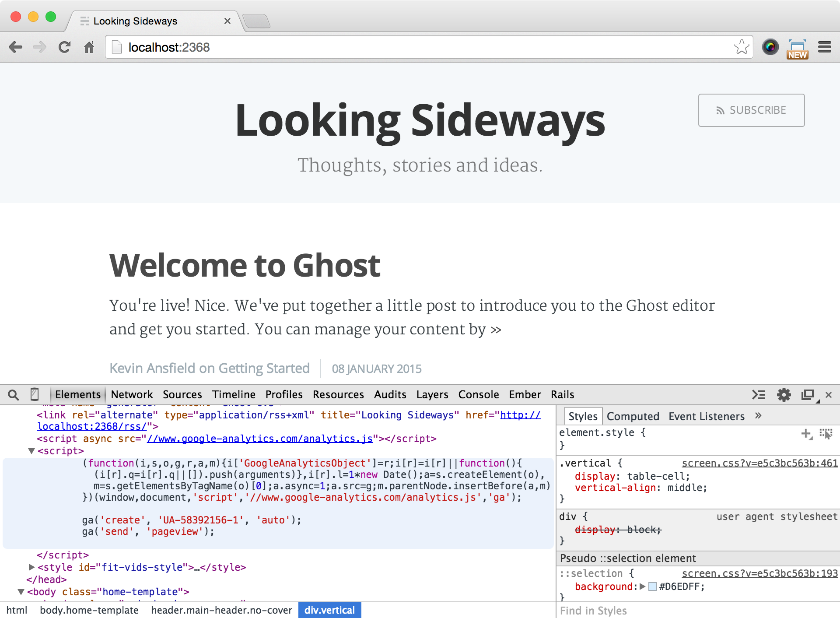
Task: Select header.main-header.no-cover breadcrumb
Action: (221, 610)
